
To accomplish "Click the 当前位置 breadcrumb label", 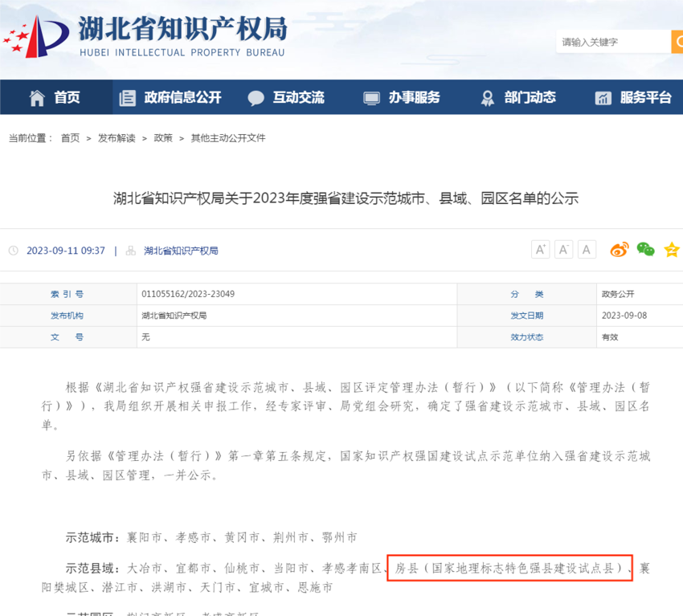I will 31,138.
